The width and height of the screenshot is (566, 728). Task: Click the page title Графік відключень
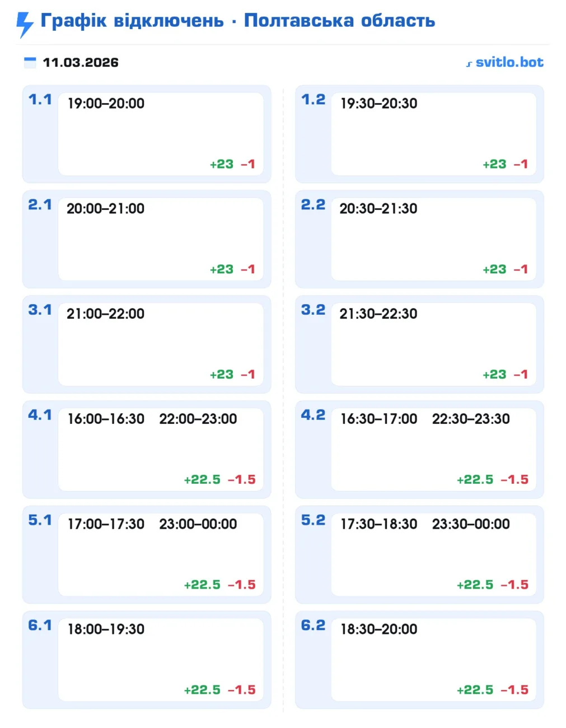(132, 21)
